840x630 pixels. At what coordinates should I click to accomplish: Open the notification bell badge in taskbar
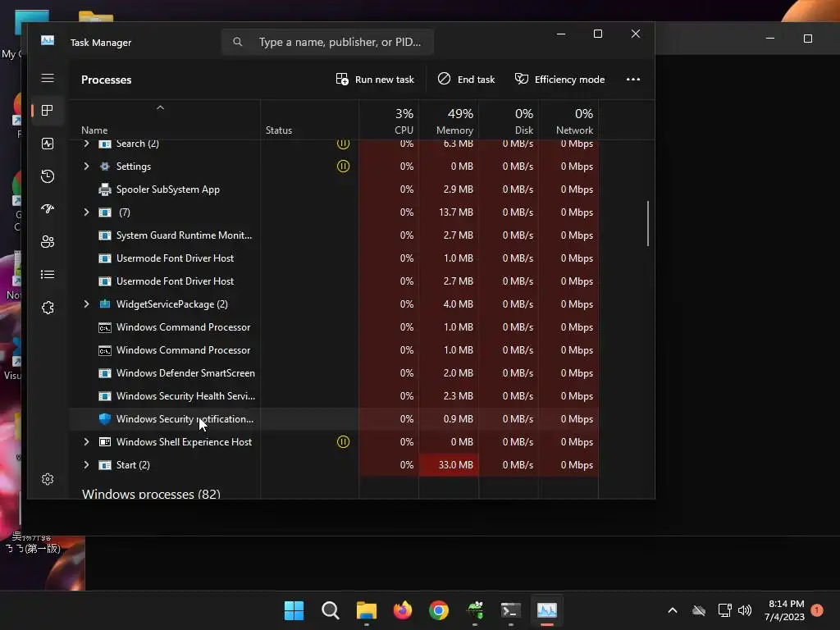coord(817,610)
